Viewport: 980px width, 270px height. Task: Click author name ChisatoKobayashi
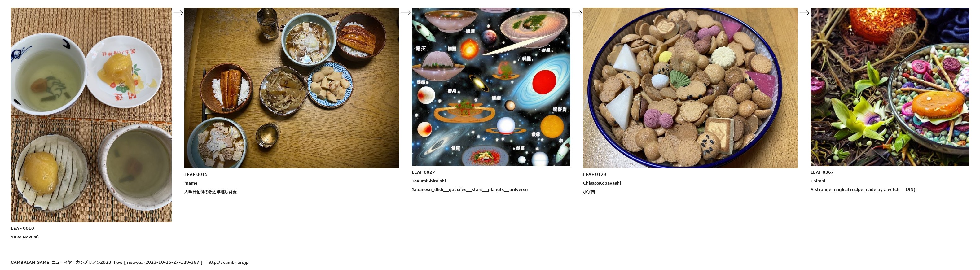602,183
